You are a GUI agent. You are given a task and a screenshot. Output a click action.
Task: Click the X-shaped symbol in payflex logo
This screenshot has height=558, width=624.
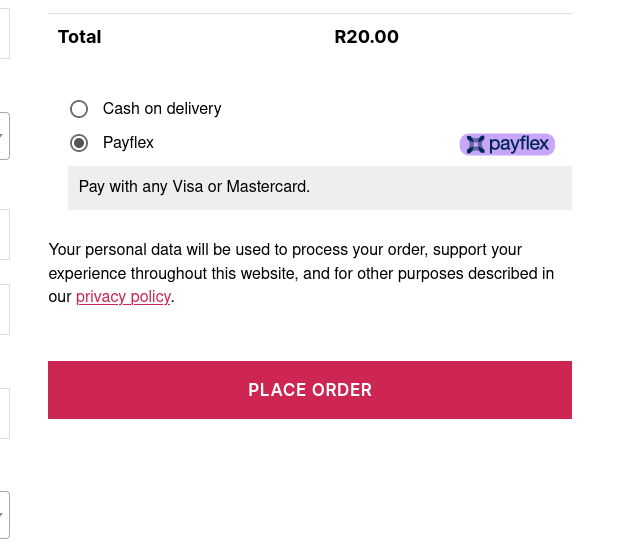(x=476, y=144)
